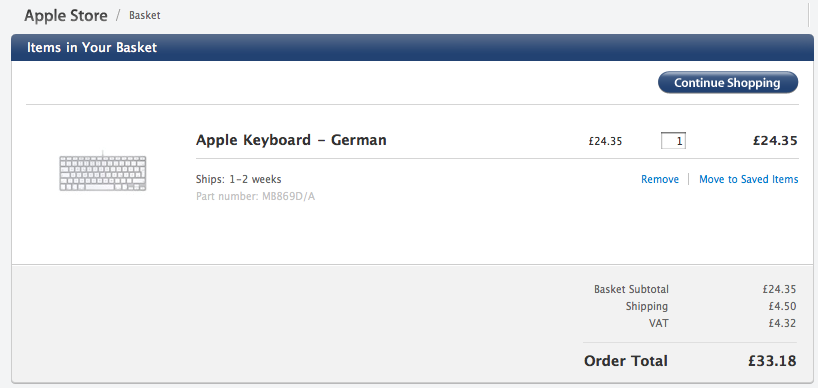Click the Ships: 1-2 weeks text
The width and height of the screenshot is (818, 388).
pyautogui.click(x=238, y=179)
